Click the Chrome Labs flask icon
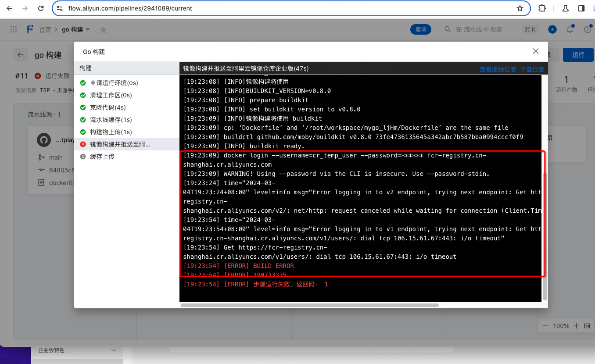 click(566, 8)
